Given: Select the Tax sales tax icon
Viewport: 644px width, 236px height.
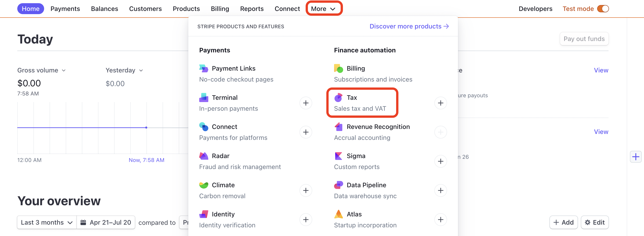Looking at the screenshot, I should tap(338, 98).
